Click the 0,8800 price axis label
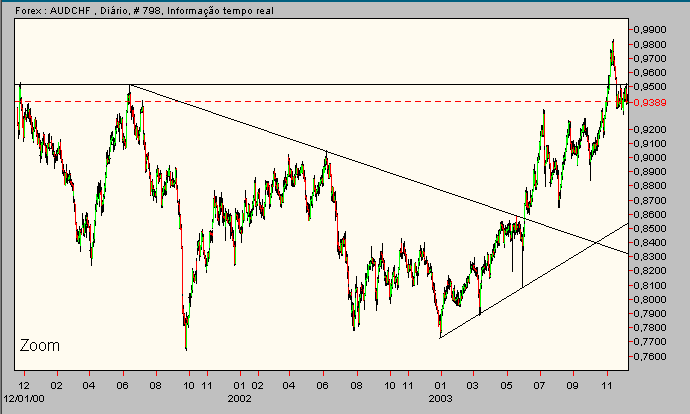 tap(650, 186)
